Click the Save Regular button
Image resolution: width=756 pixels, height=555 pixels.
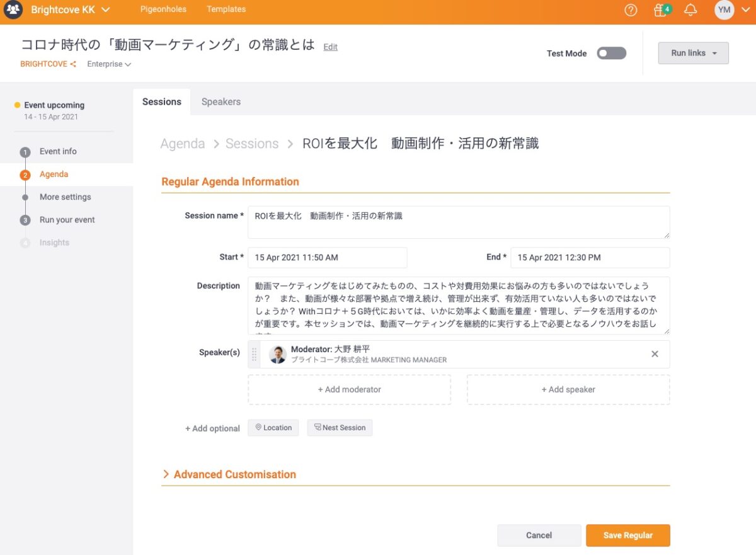pos(627,535)
